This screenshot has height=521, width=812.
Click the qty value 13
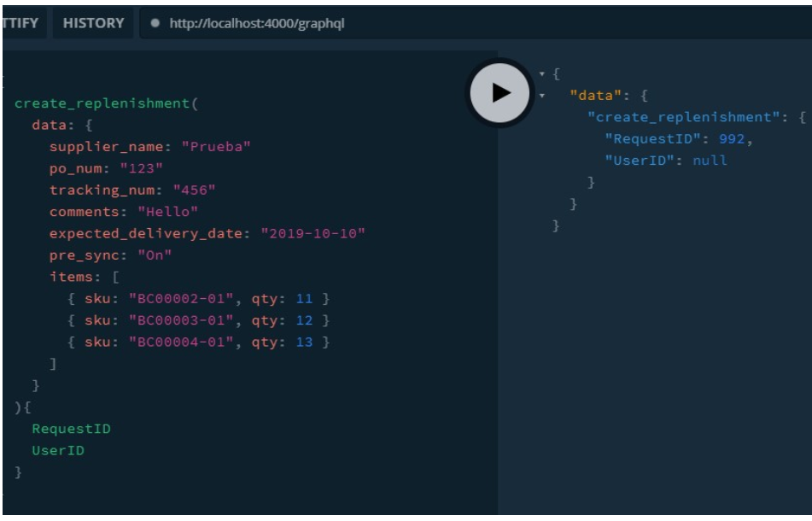pyautogui.click(x=305, y=342)
